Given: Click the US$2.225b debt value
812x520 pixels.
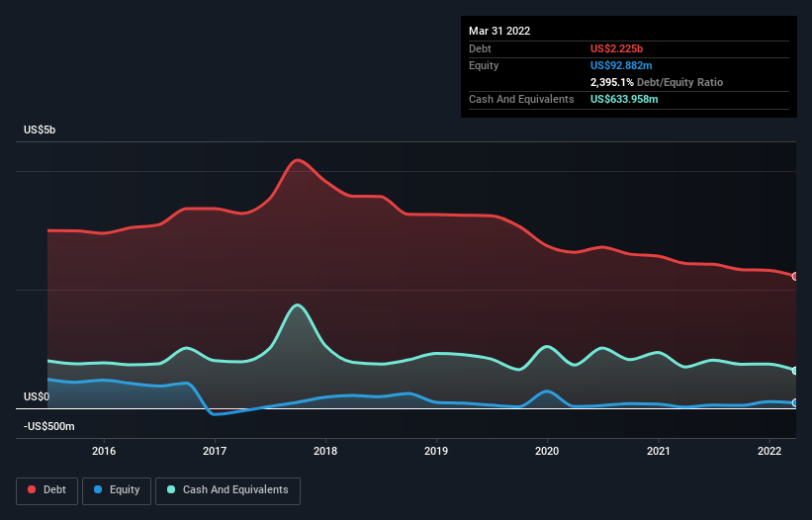Looking at the screenshot, I should tap(616, 48).
